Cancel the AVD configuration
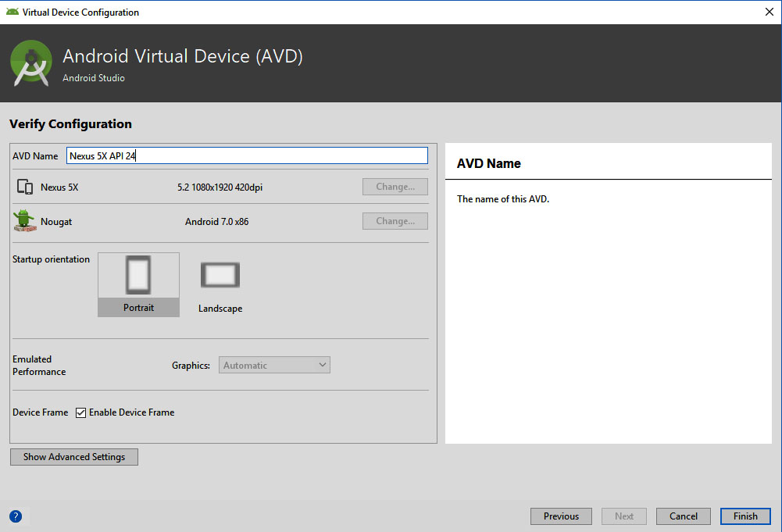The height and width of the screenshot is (532, 782). point(684,516)
